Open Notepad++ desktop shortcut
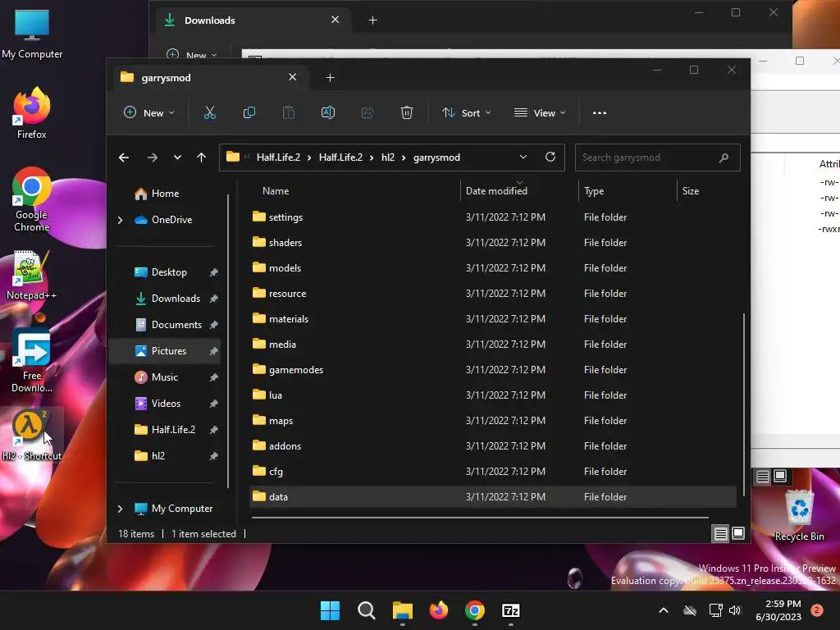The height and width of the screenshot is (630, 840). [x=32, y=276]
